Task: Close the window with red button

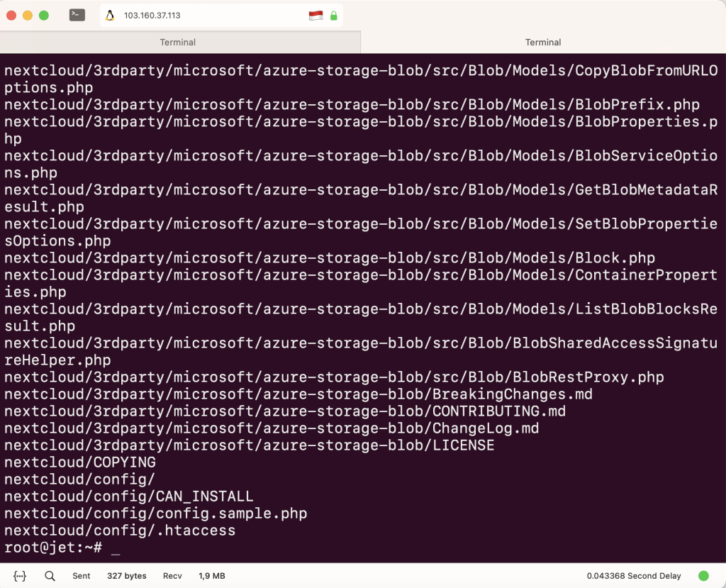Action: (11, 16)
